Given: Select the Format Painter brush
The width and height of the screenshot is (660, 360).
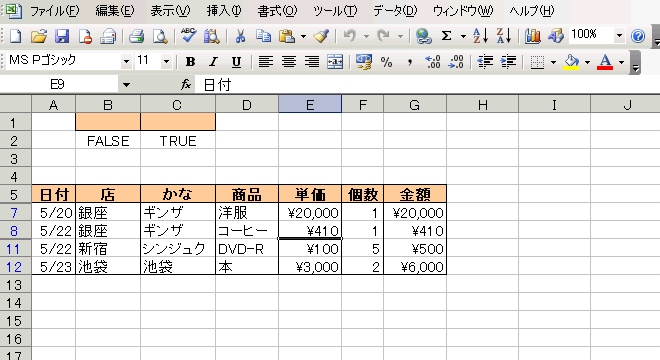Looking at the screenshot, I should point(321,36).
